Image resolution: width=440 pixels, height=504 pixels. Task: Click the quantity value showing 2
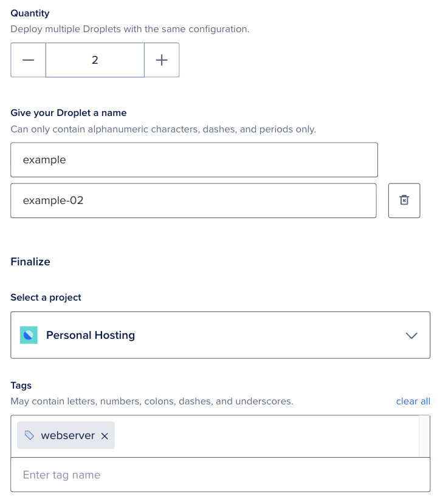95,60
